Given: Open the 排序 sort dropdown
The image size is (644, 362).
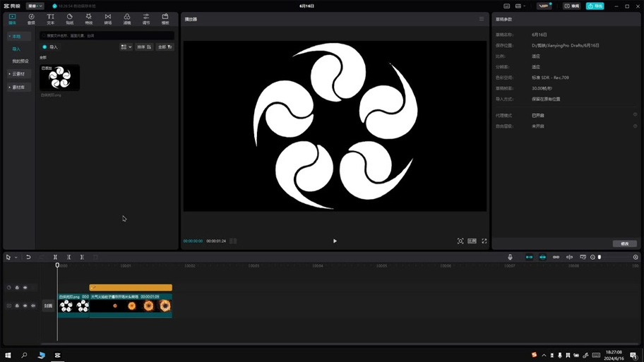Looking at the screenshot, I should pos(144,47).
